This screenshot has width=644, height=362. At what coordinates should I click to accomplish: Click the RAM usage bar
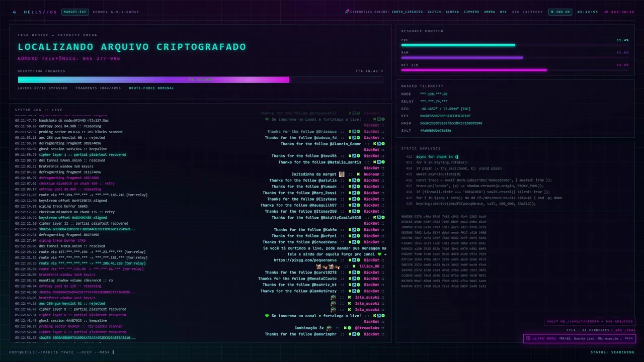pyautogui.click(x=515, y=57)
